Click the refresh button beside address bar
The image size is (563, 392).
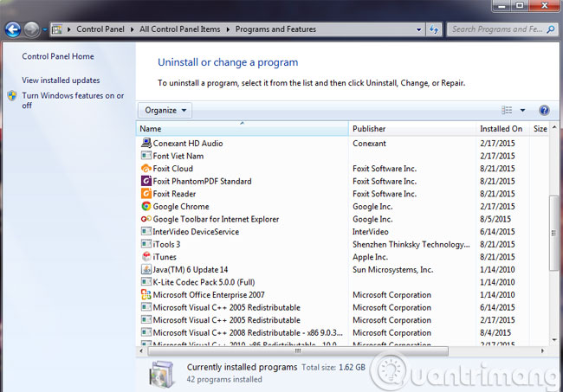[x=434, y=29]
